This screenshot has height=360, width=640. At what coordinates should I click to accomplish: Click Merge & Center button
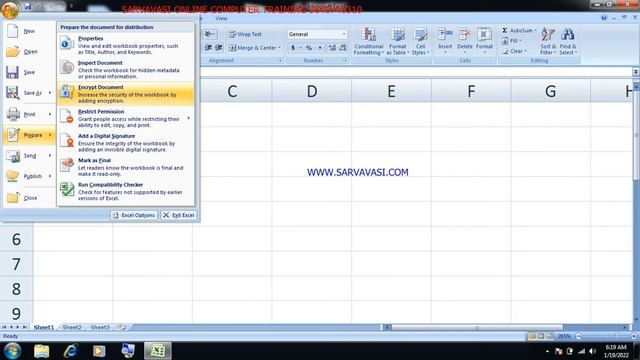(252, 48)
